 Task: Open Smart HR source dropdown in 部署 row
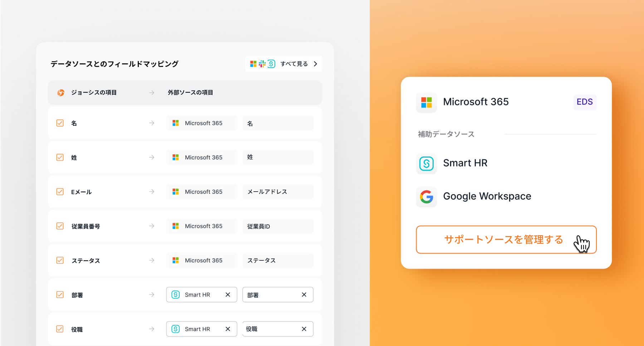tap(202, 295)
